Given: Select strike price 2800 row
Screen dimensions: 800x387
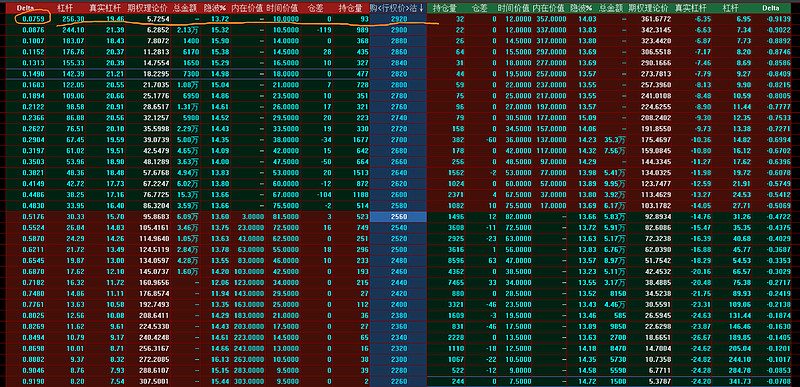Looking at the screenshot, I should [398, 85].
